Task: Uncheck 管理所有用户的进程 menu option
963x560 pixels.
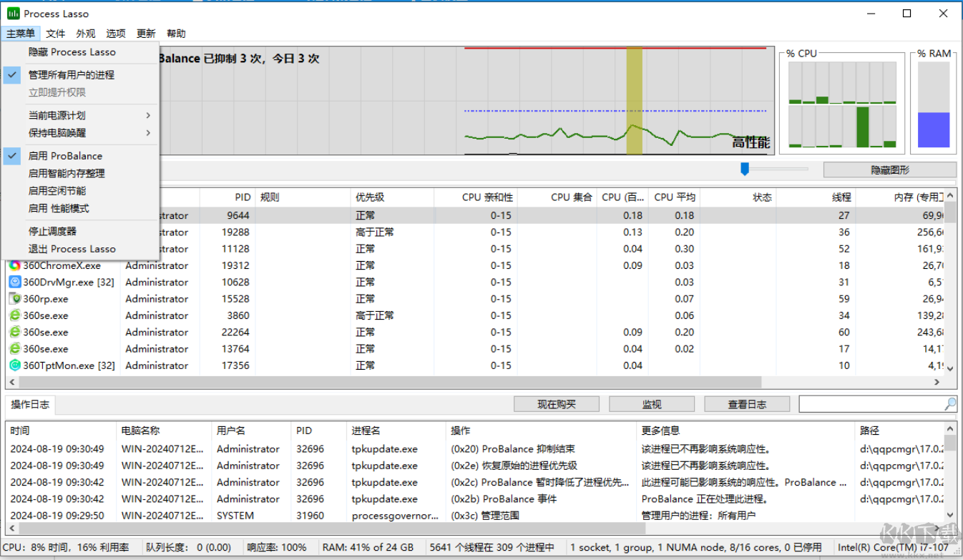Action: 71,75
